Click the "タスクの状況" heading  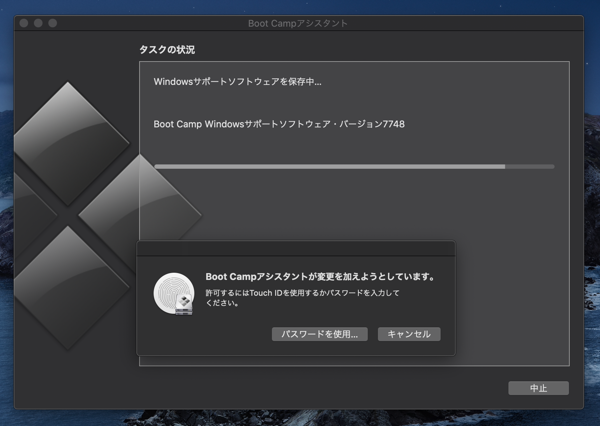167,50
